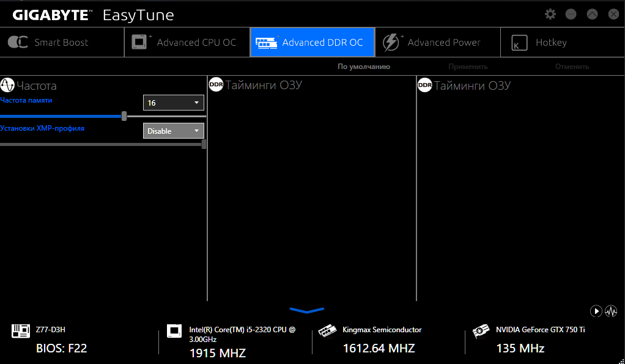Image resolution: width=625 pixels, height=364 pixels.
Task: Click the Отменить button
Action: (x=572, y=67)
